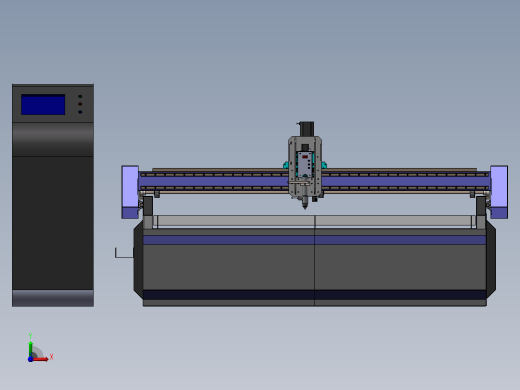Click the red X axis arrow of triad

point(41,359)
